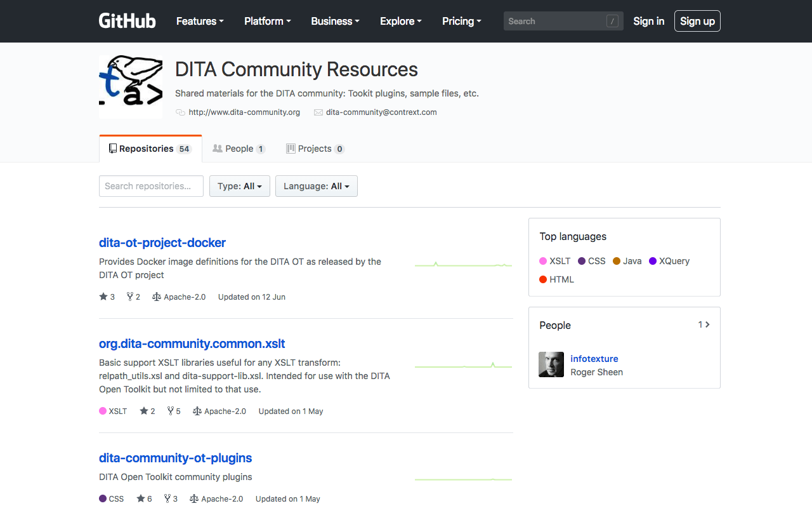Open the dita-ot-project-docker repository
Screen dimensions: 812x508
pyautogui.click(x=162, y=243)
